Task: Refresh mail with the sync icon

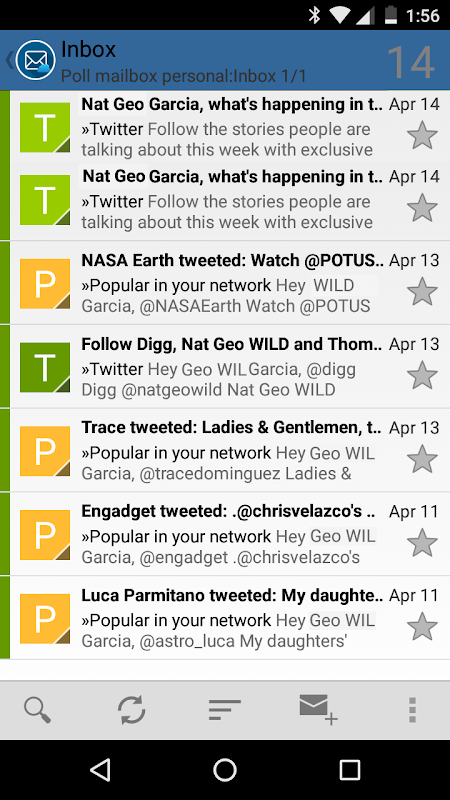Action: point(132,710)
